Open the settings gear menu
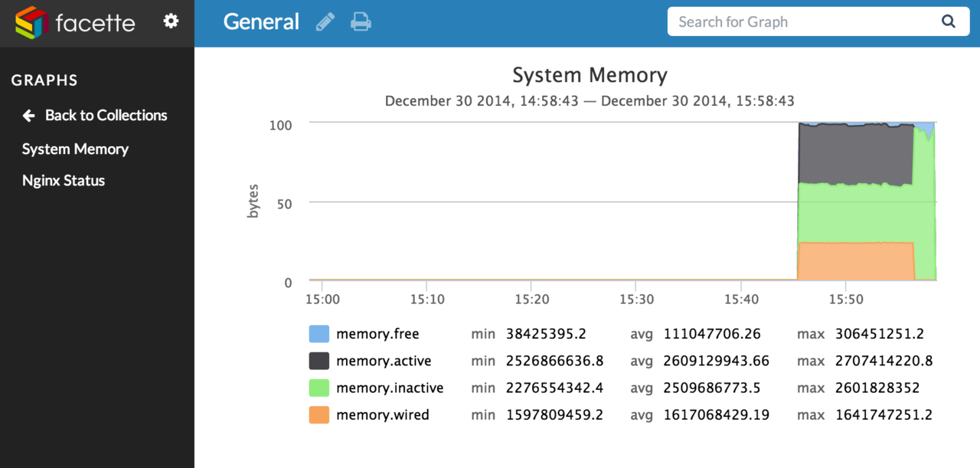This screenshot has width=980, height=468. pyautogui.click(x=171, y=21)
